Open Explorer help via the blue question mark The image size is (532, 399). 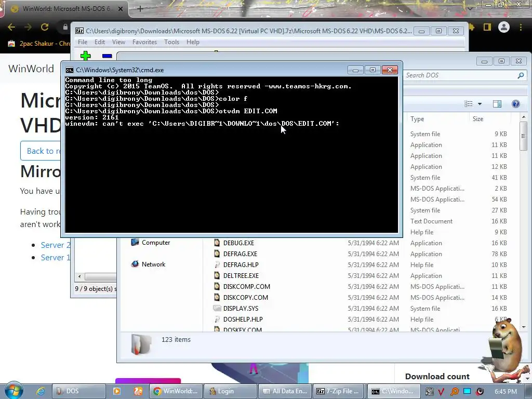pos(515,104)
